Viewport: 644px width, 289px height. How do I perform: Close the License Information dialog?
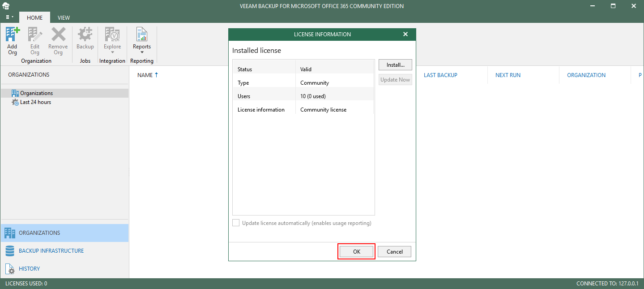(405, 35)
